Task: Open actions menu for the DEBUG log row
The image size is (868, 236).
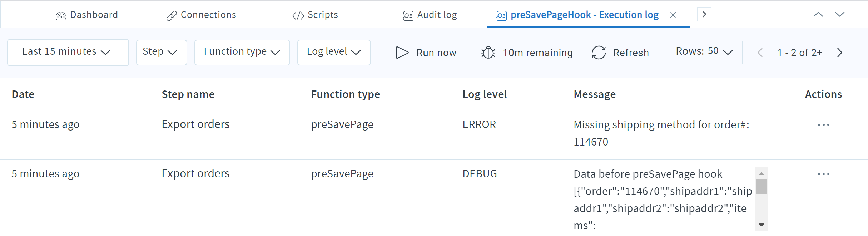Action: tap(824, 174)
